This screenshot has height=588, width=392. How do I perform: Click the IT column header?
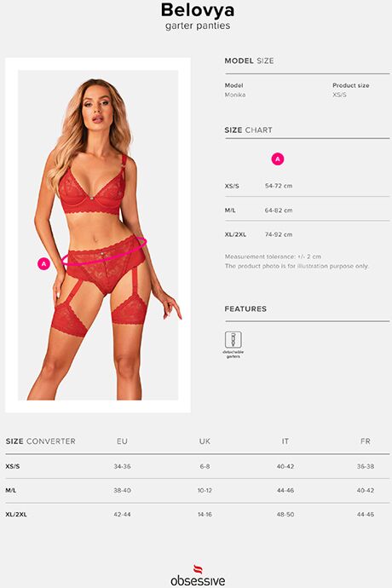click(285, 441)
